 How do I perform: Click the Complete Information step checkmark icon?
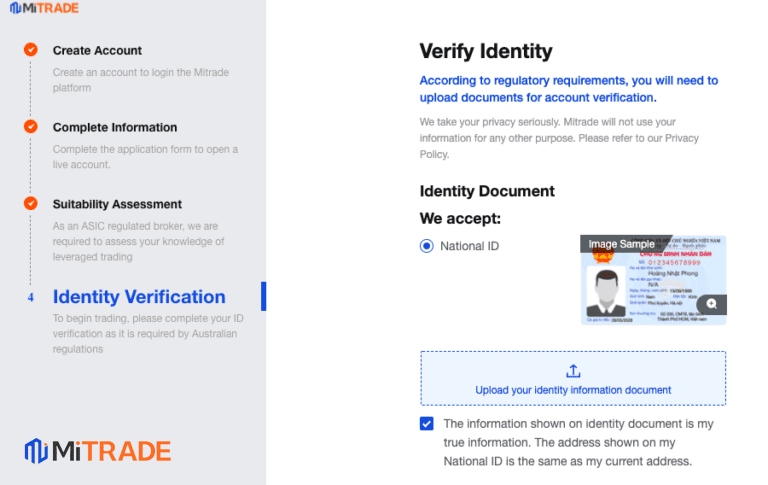(x=31, y=127)
